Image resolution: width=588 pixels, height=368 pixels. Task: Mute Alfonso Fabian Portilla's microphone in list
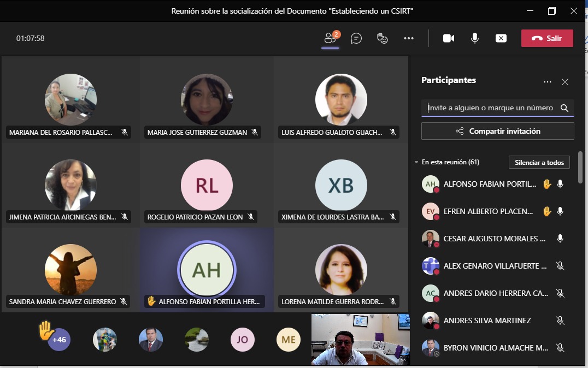click(560, 184)
